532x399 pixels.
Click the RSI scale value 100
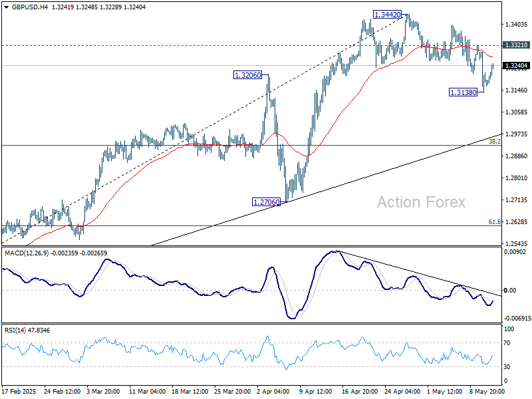pos(509,329)
